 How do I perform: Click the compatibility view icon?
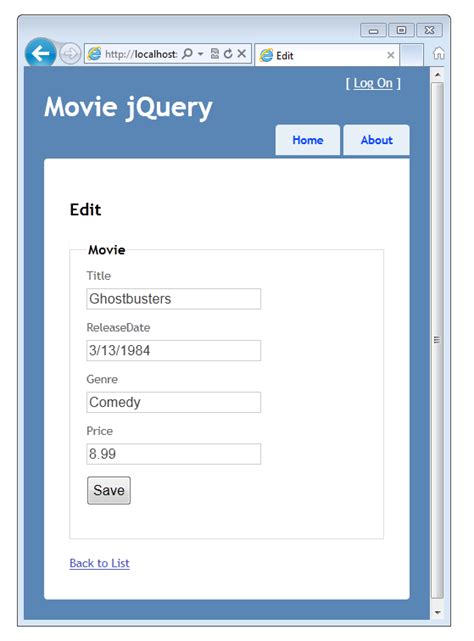pos(215,54)
